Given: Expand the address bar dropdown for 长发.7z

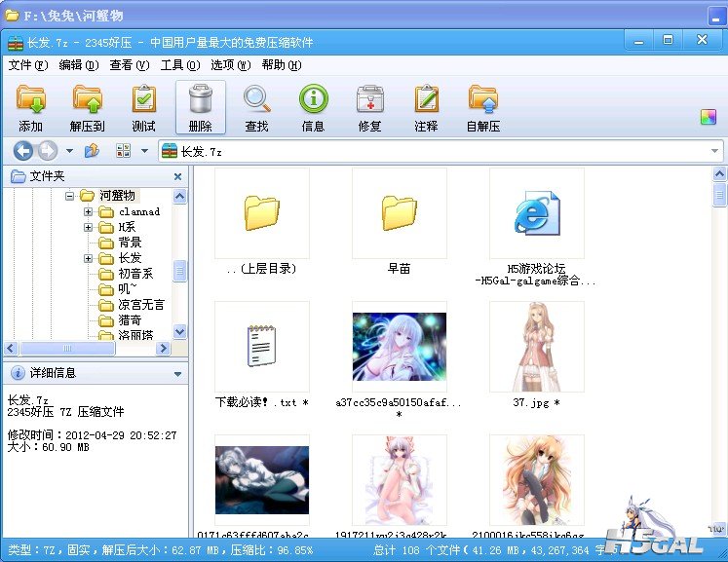Looking at the screenshot, I should 714,151.
